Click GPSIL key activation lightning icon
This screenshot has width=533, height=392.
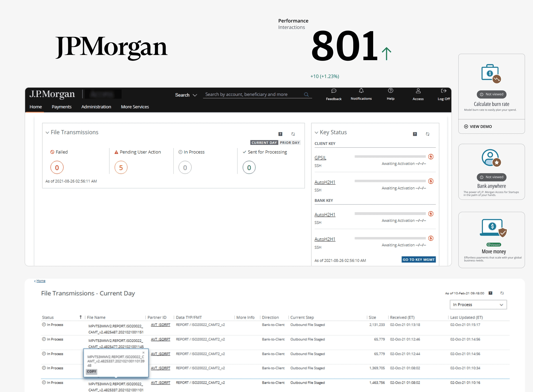431,157
